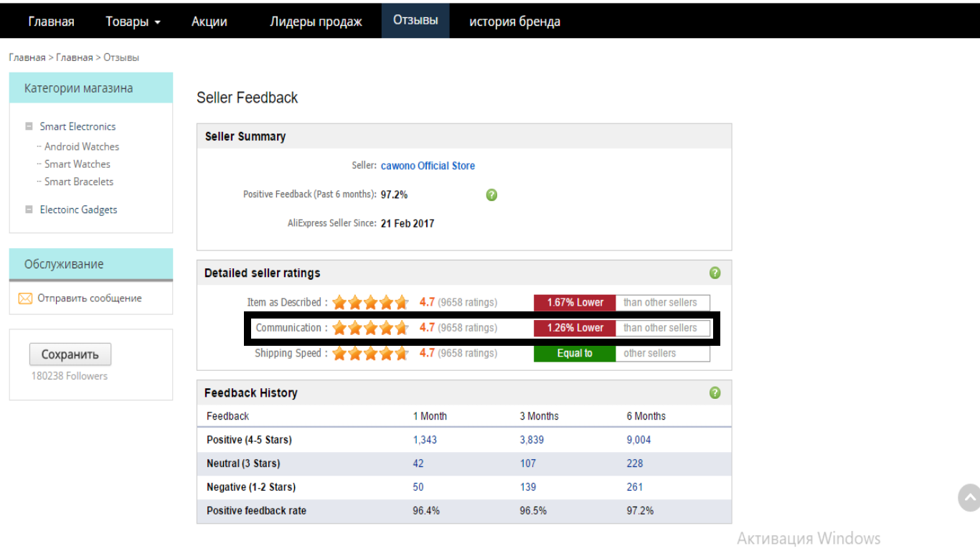Open the Товары dropdown menu
980x551 pixels.
coord(133,22)
